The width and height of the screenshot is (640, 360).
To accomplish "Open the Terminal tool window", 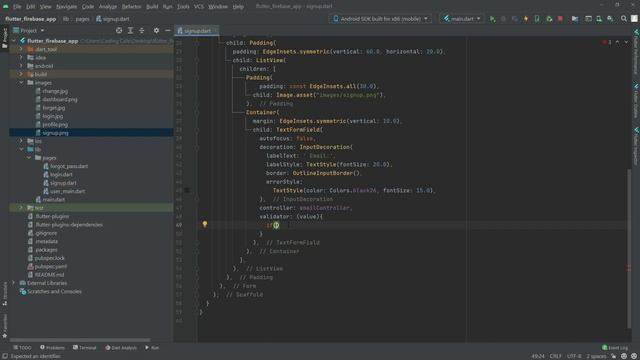I will (x=84, y=348).
